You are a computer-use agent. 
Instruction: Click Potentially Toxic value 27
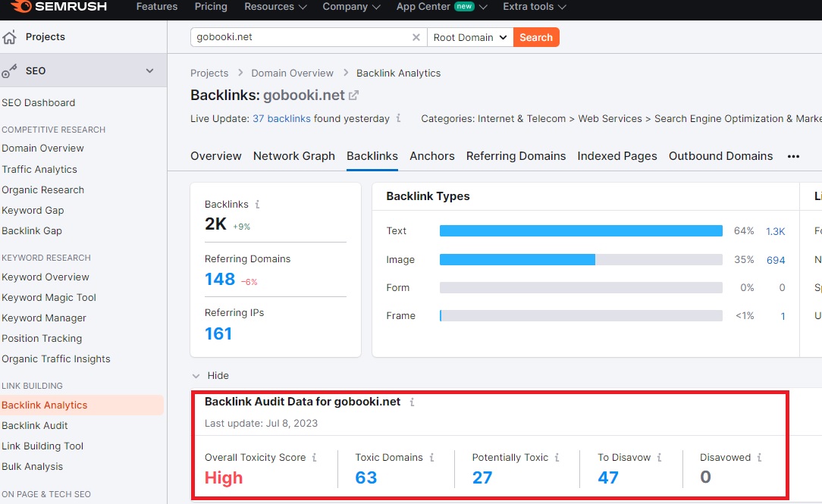pos(482,477)
